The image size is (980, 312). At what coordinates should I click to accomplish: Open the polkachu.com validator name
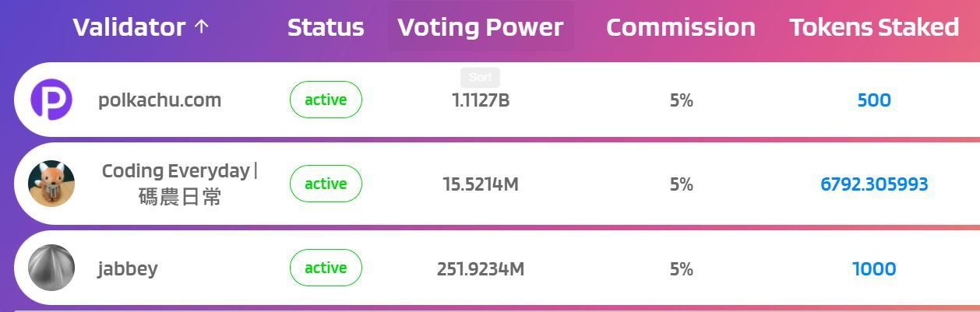coord(160,100)
